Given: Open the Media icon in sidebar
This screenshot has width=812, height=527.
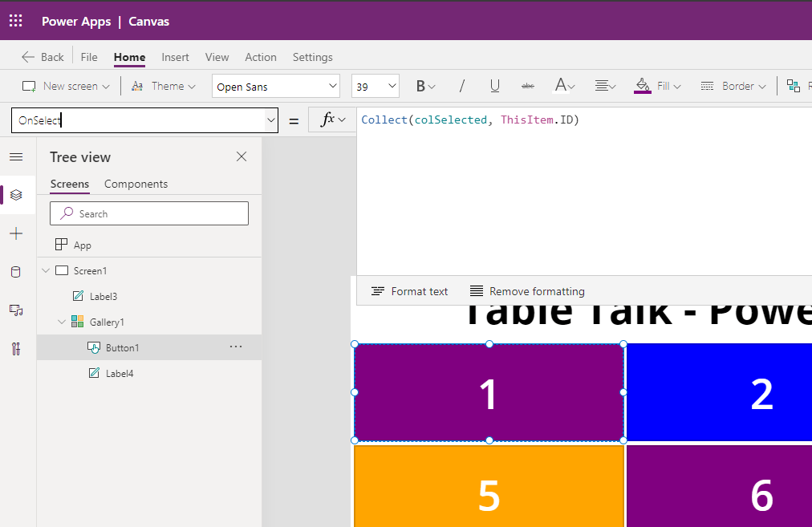Looking at the screenshot, I should tap(16, 310).
